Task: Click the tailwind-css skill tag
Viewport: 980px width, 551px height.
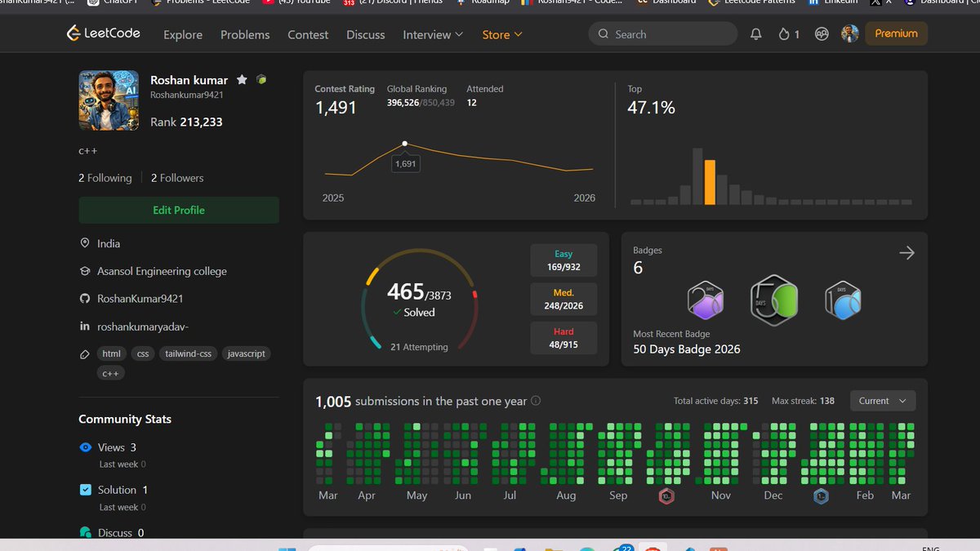Action: pyautogui.click(x=189, y=354)
